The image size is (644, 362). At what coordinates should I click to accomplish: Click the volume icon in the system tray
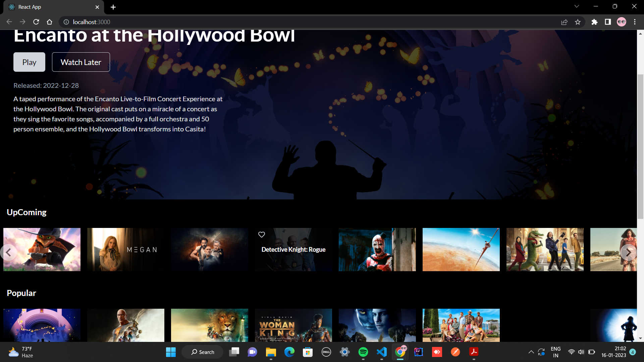click(x=581, y=352)
